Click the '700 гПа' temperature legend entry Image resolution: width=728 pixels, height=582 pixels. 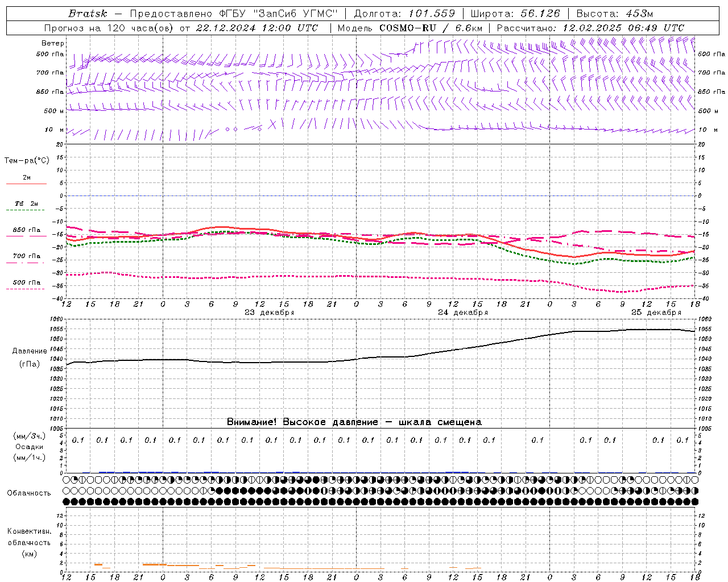coord(26,256)
